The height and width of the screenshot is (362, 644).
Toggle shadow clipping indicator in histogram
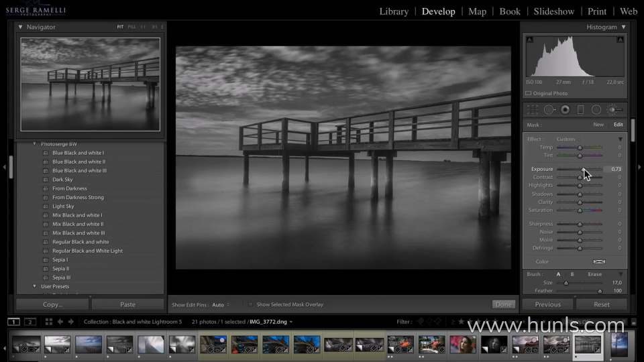coord(529,40)
